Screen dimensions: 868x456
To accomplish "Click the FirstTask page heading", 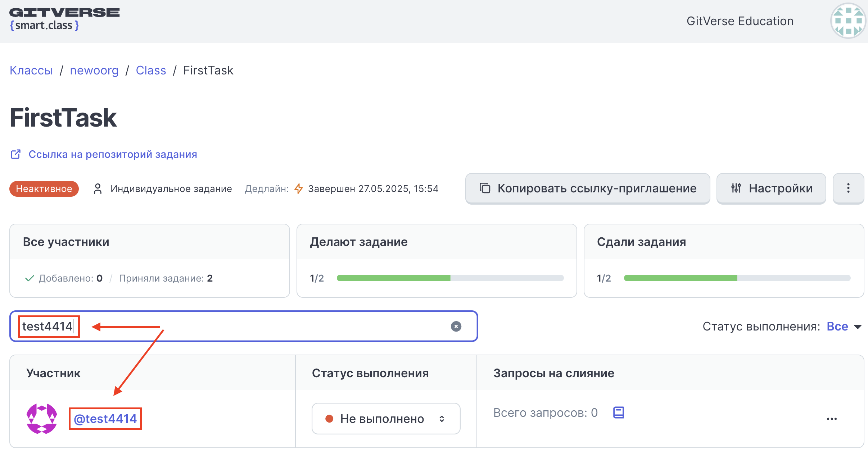I will pyautogui.click(x=63, y=118).
